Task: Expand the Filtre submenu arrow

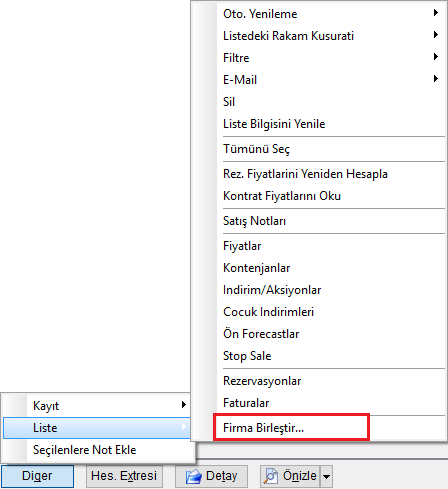Action: point(436,57)
